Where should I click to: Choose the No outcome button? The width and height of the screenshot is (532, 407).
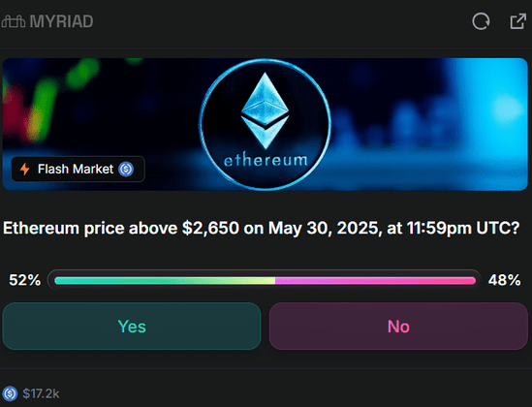pos(398,327)
